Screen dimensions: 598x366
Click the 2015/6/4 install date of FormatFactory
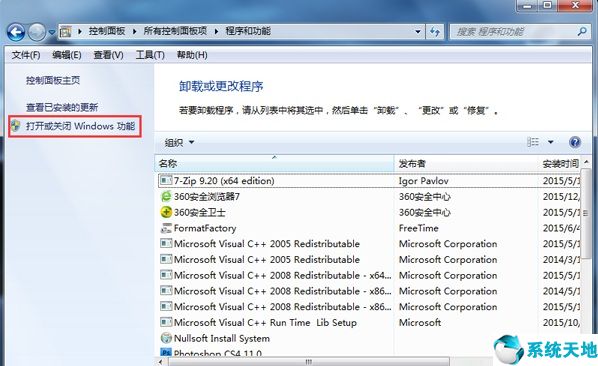561,228
